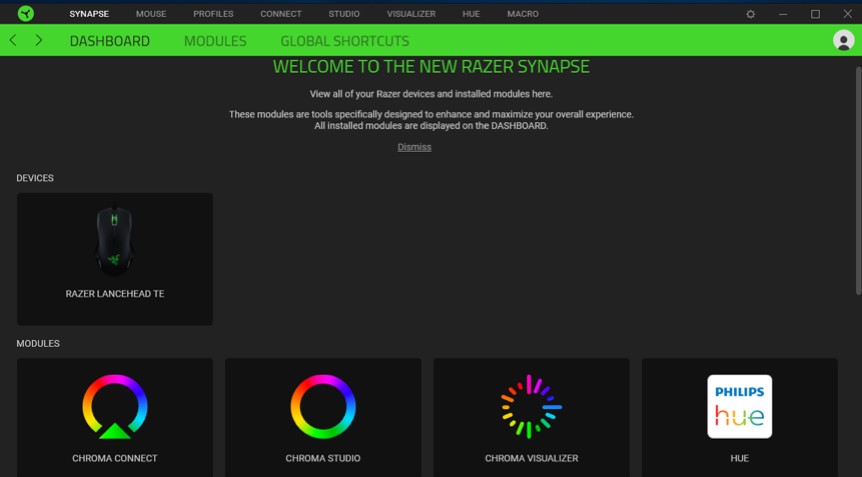Open the Chroma Connect module icon
The width and height of the screenshot is (862, 477).
[x=115, y=407]
